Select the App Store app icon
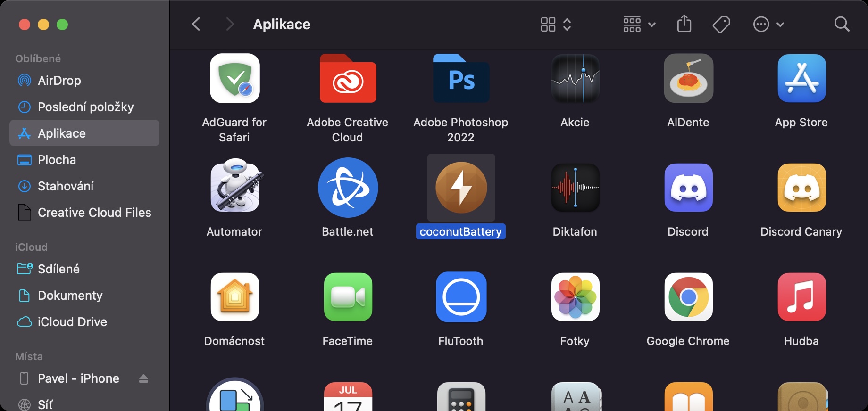Image resolution: width=868 pixels, height=411 pixels. [x=802, y=78]
